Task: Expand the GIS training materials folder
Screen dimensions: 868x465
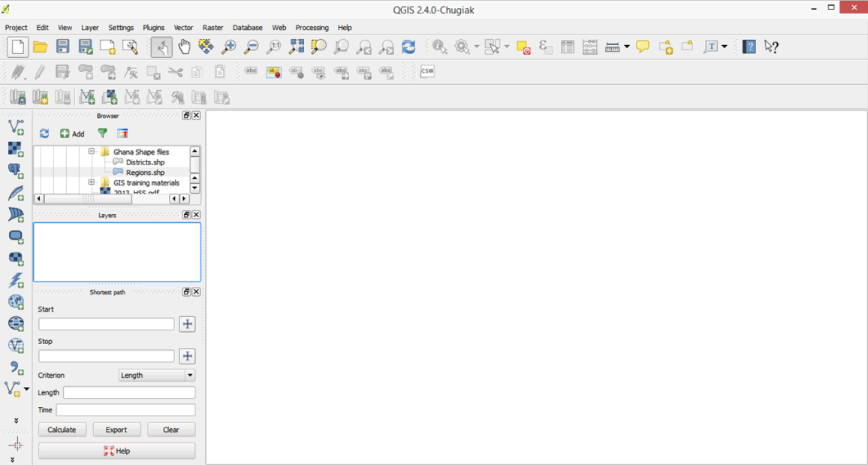Action: pos(92,182)
